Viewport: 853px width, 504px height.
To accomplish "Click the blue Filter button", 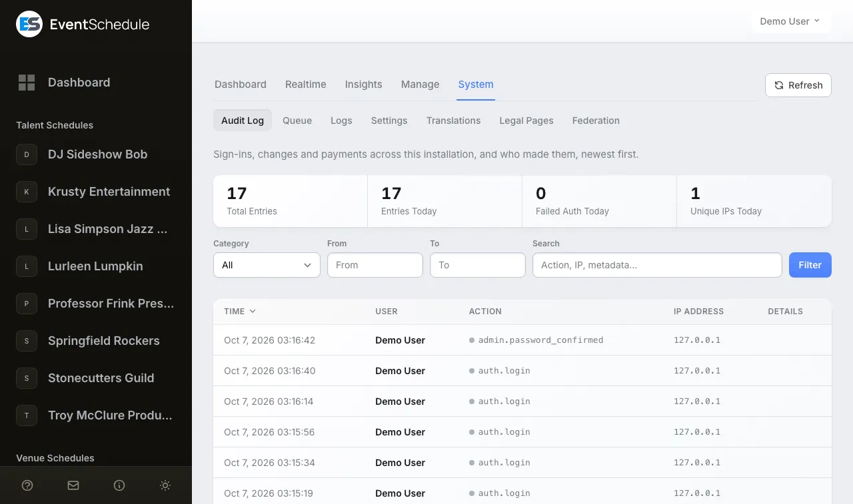I will (x=810, y=265).
